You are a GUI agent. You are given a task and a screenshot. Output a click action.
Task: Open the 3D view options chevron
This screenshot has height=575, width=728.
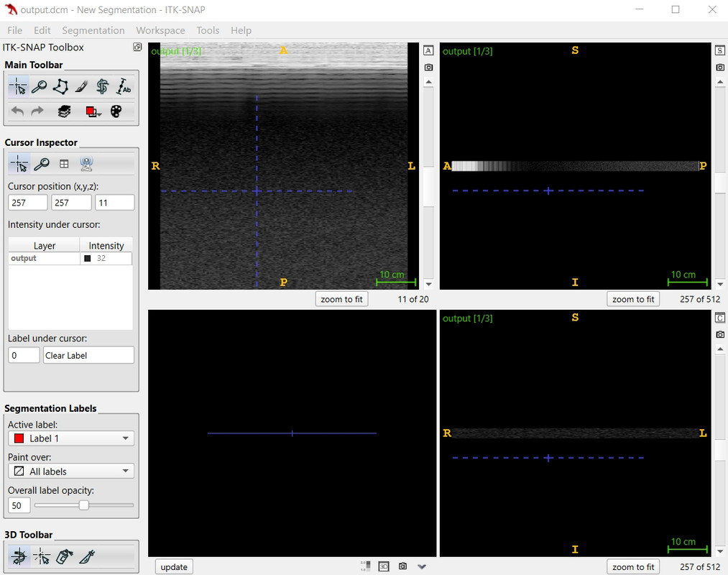point(422,566)
